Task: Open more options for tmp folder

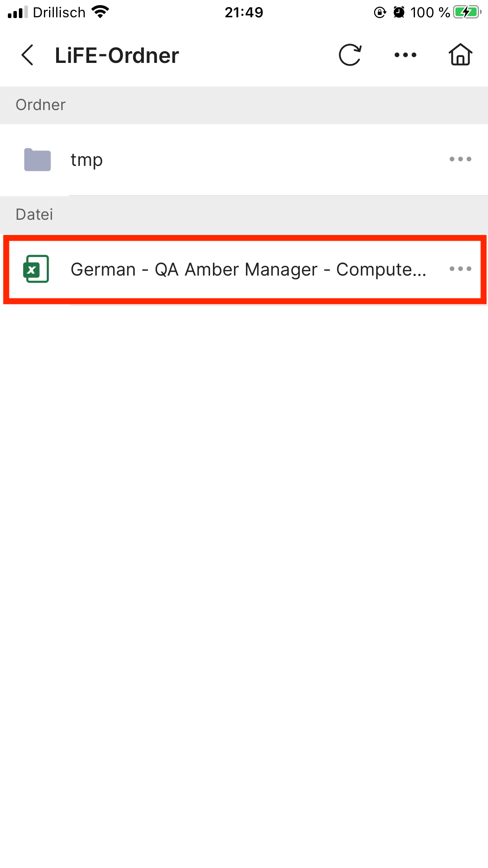Action: click(460, 159)
